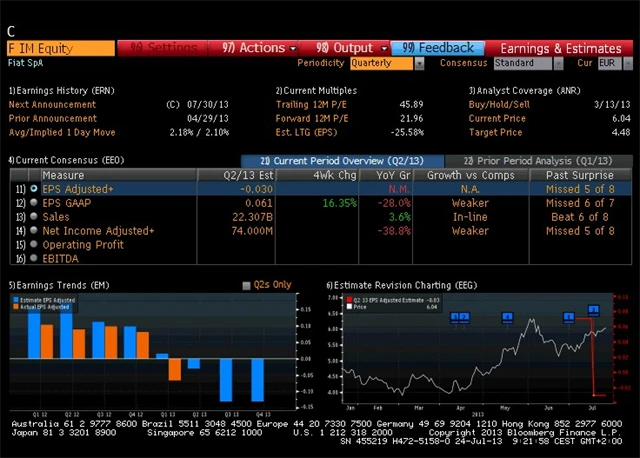640x458 pixels.
Task: Click the In-line growth vs comps cell
Action: 470,217
